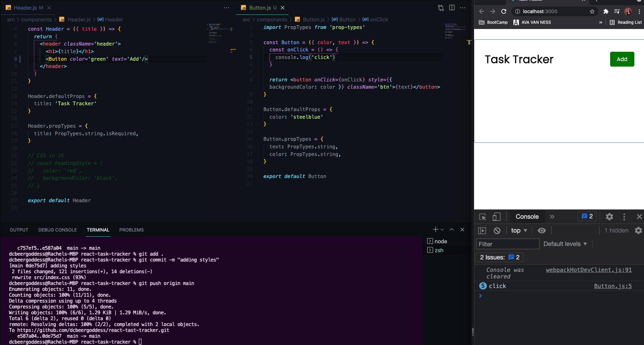Show more DevTools tabs

(x=552, y=217)
